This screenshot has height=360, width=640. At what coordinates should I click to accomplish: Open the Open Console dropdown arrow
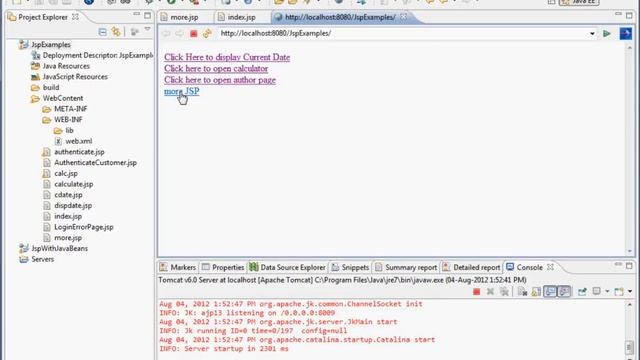[x=630, y=291]
